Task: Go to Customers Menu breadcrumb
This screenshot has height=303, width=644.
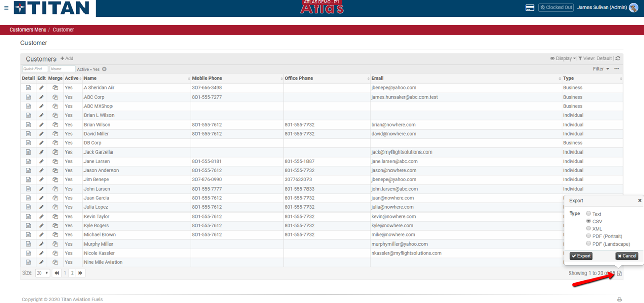Action: pos(27,29)
